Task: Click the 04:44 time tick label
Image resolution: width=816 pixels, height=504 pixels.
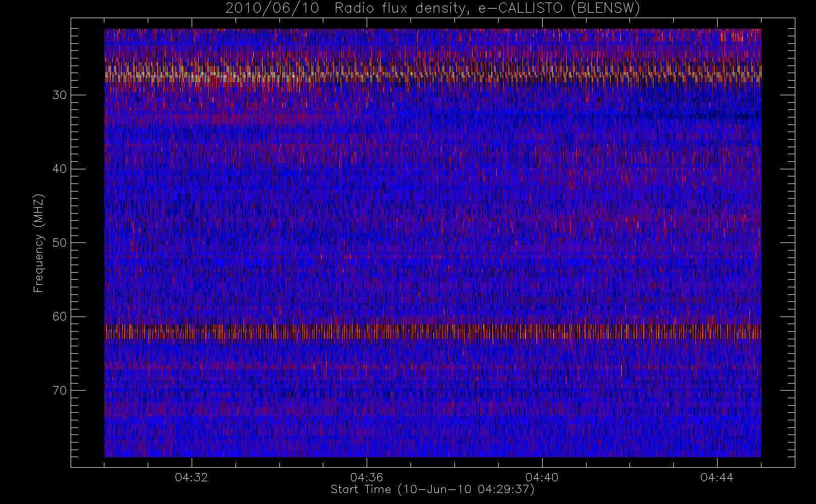Action: point(717,477)
